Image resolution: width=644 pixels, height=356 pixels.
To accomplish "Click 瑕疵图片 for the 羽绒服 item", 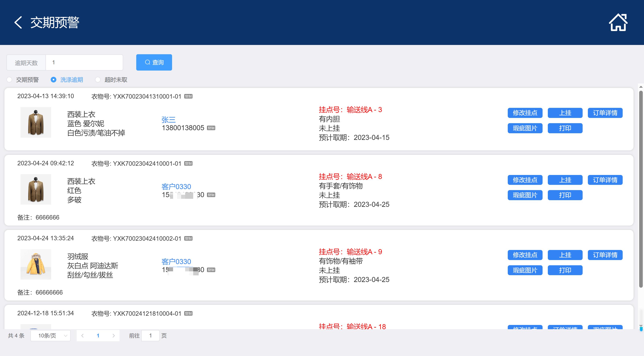I will (x=525, y=270).
